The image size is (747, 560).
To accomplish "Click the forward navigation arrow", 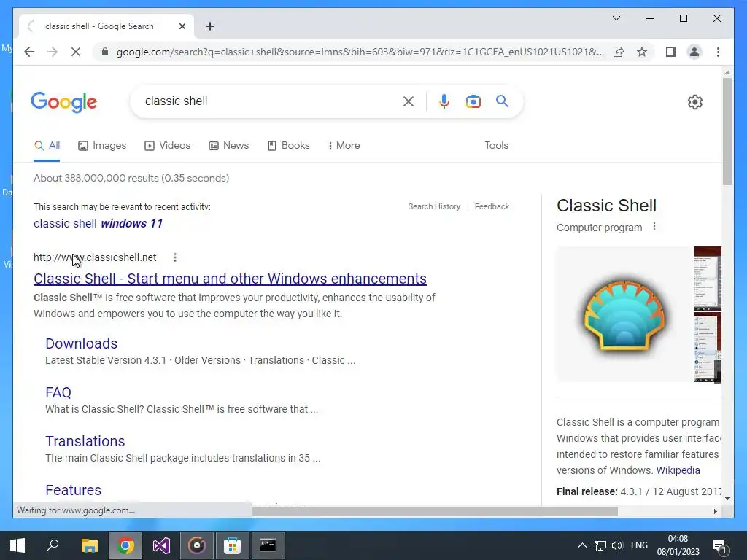I will [x=53, y=52].
